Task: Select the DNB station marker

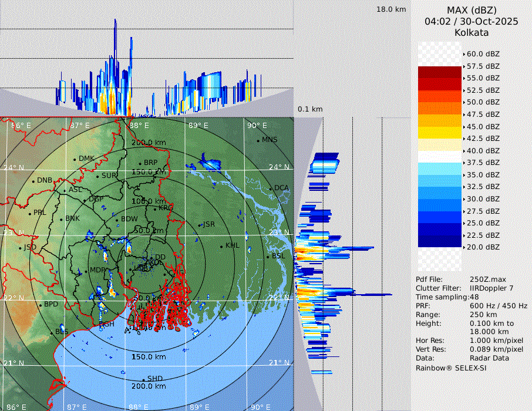Action: tap(33, 181)
